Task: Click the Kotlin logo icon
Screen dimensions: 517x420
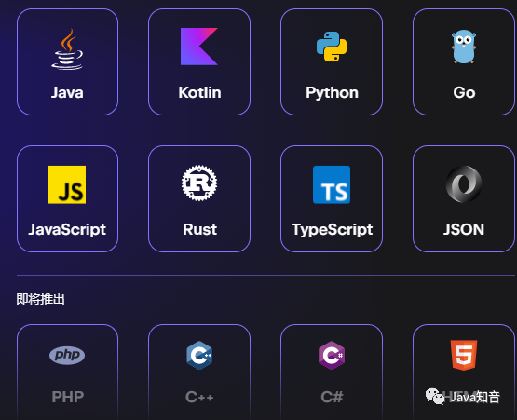Action: [199, 47]
